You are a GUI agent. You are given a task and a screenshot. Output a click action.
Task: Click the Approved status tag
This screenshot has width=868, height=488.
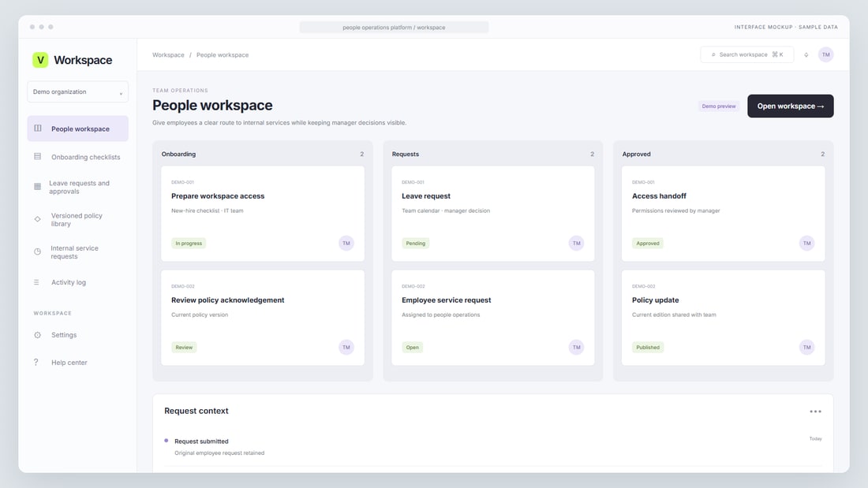point(648,244)
